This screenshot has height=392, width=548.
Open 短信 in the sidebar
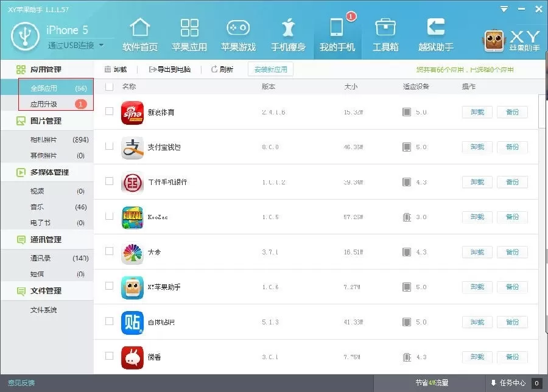(x=47, y=274)
